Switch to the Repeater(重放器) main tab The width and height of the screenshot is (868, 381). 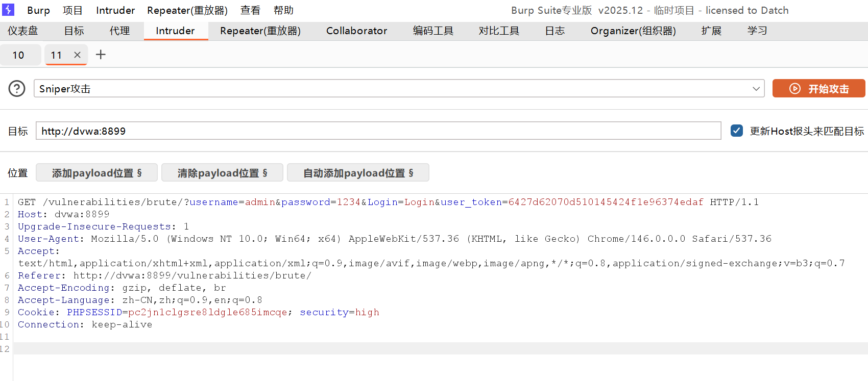[x=260, y=31]
